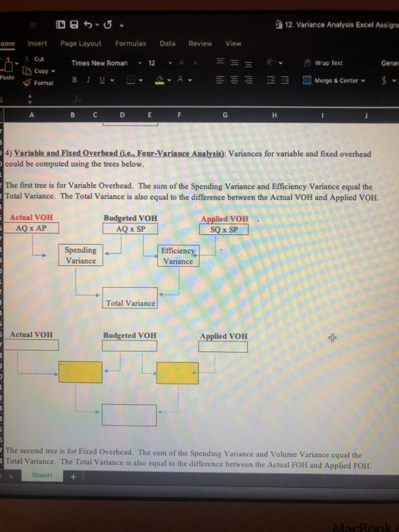Align text to the top of cell
The height and width of the screenshot is (532, 399).
pos(220,61)
